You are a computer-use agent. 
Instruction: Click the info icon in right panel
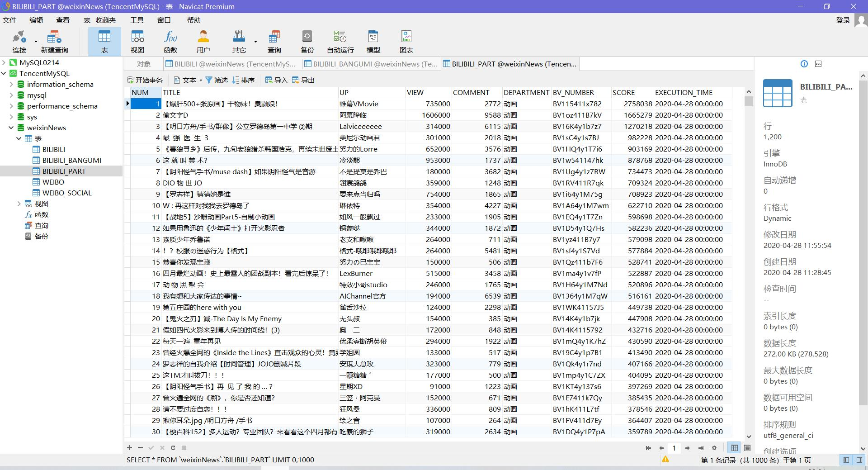click(804, 64)
